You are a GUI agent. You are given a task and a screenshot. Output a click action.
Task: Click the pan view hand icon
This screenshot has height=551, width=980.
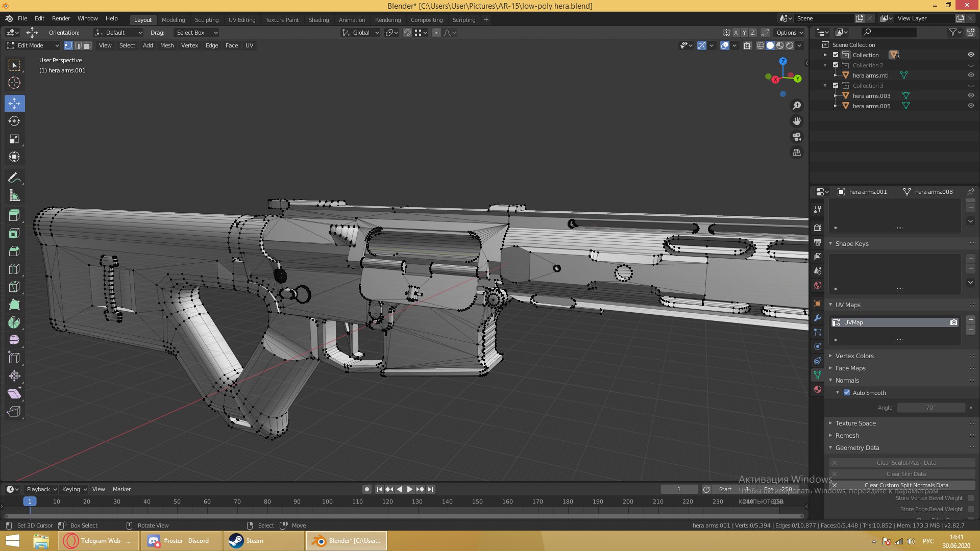pyautogui.click(x=797, y=121)
